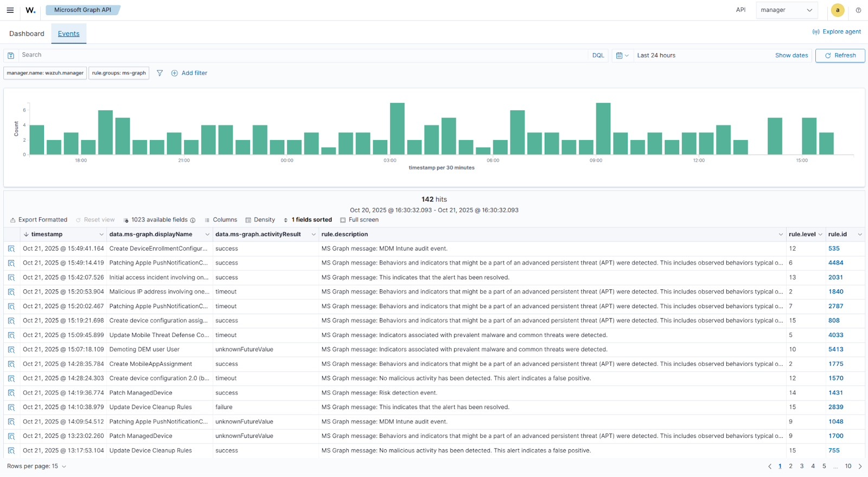Screen dimensions: 868x477
Task: Open rule.level column header menu
Action: (x=820, y=234)
